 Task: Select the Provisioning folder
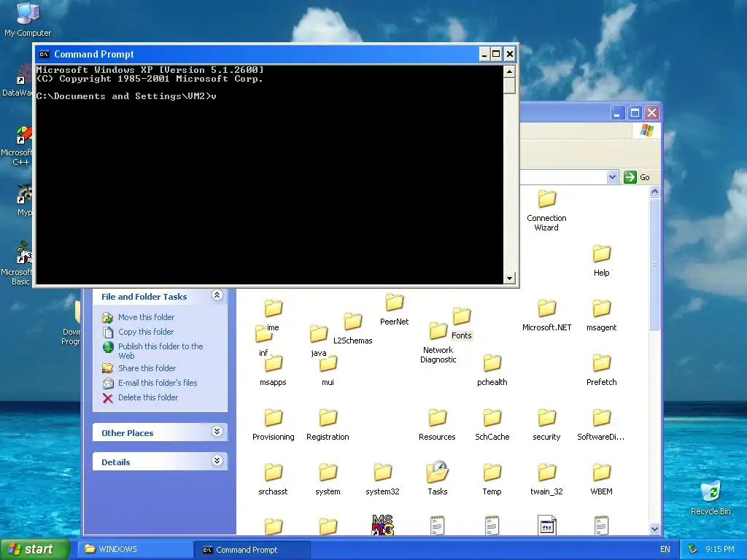pos(273,425)
